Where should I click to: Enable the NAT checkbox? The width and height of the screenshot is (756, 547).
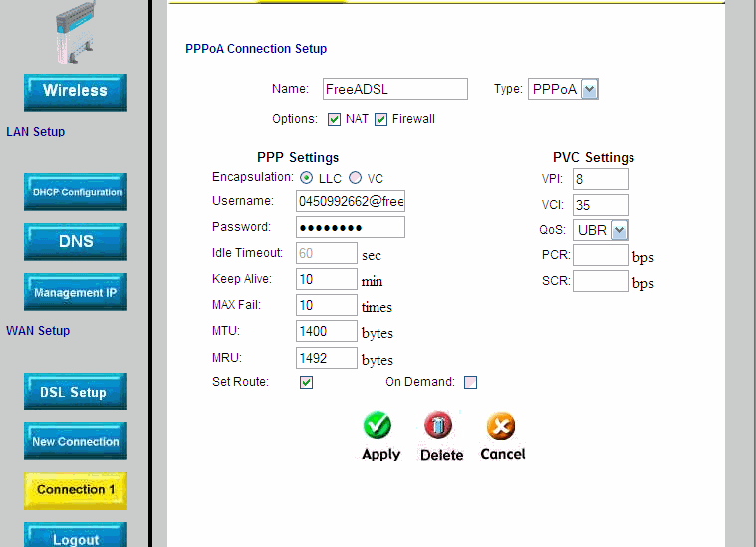coord(335,120)
